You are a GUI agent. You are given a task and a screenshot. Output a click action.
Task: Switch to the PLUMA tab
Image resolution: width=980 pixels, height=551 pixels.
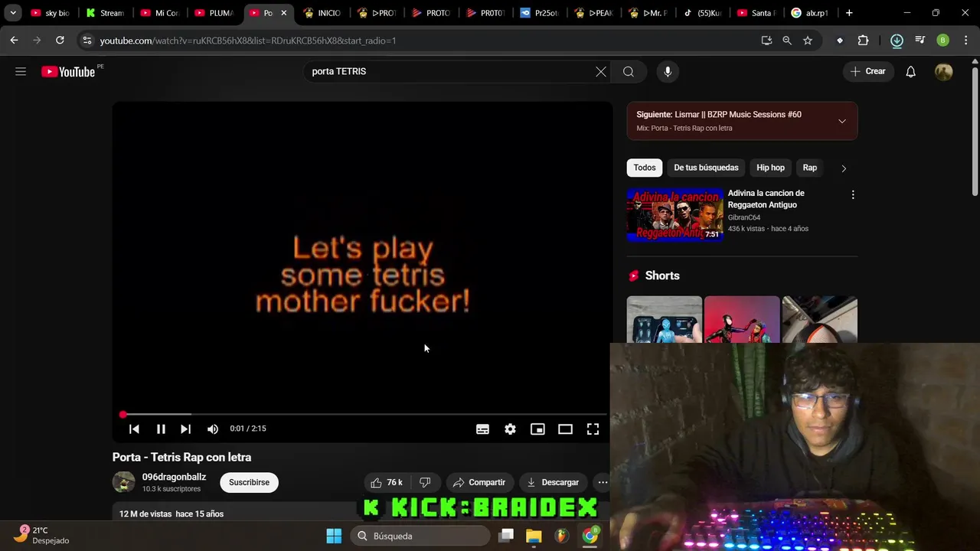[x=215, y=13]
